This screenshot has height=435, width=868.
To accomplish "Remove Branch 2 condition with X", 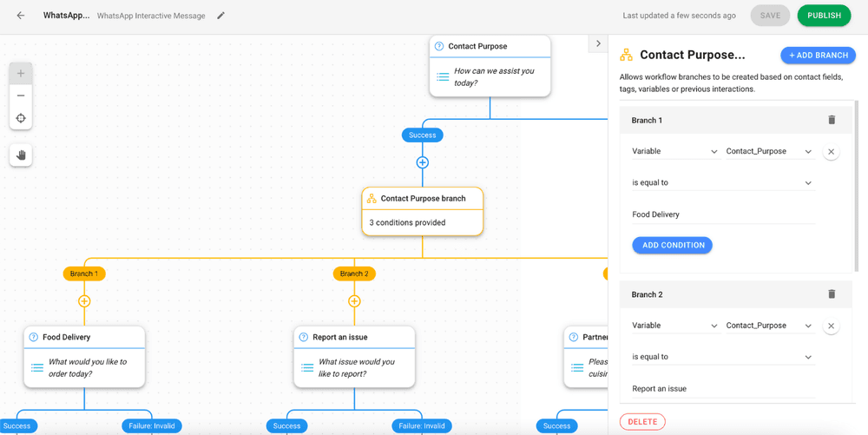I will [831, 326].
